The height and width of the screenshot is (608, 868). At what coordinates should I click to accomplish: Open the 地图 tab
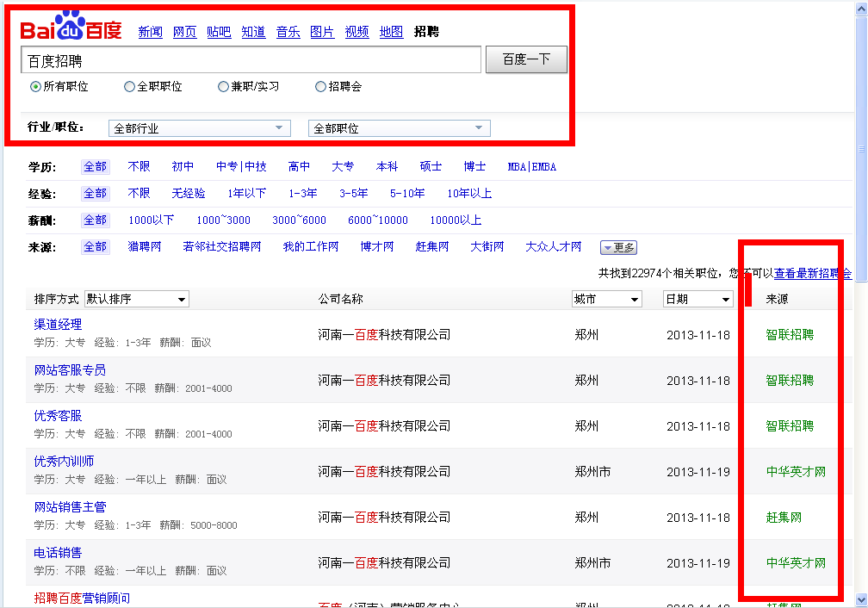tap(391, 32)
